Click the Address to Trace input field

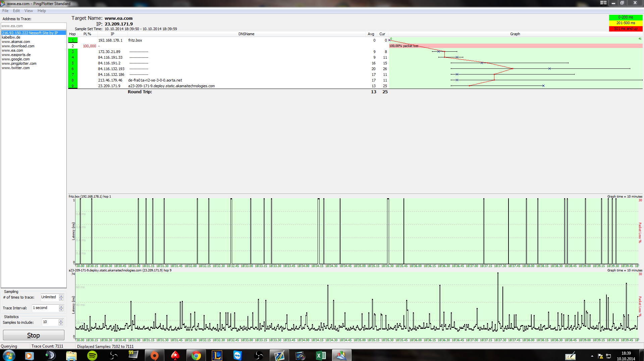(34, 26)
